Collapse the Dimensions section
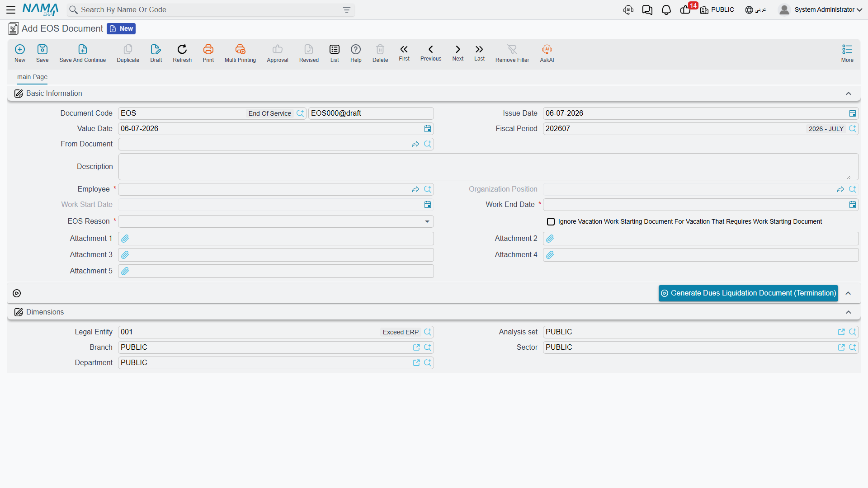The height and width of the screenshot is (488, 868). [x=849, y=312]
